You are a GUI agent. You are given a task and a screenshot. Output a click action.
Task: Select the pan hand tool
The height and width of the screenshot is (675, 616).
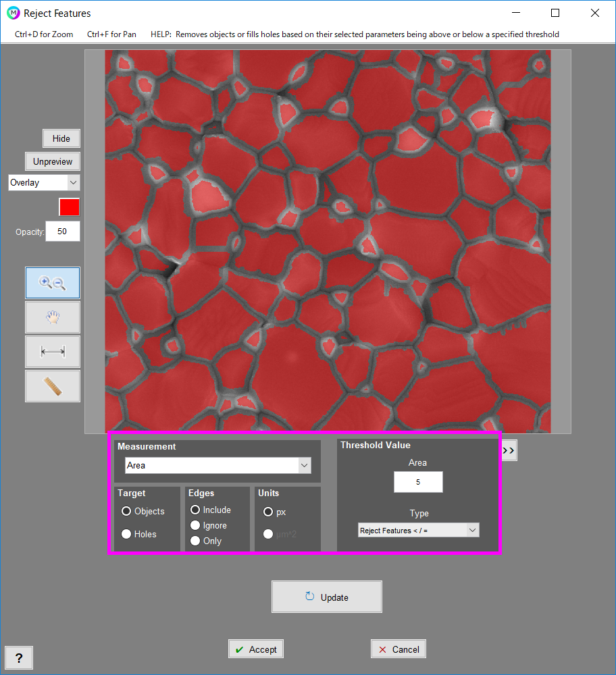[x=53, y=317]
